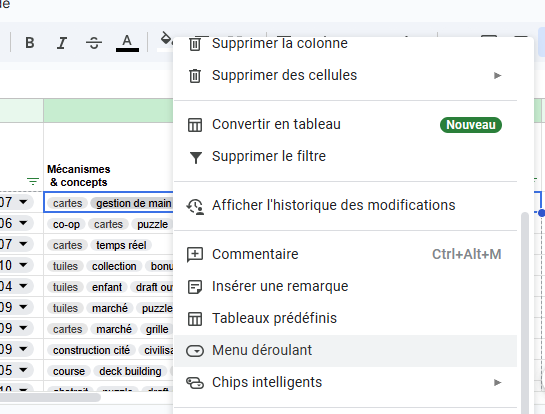Expand the Chips intelligents submenu
545x414 pixels.
(345, 382)
